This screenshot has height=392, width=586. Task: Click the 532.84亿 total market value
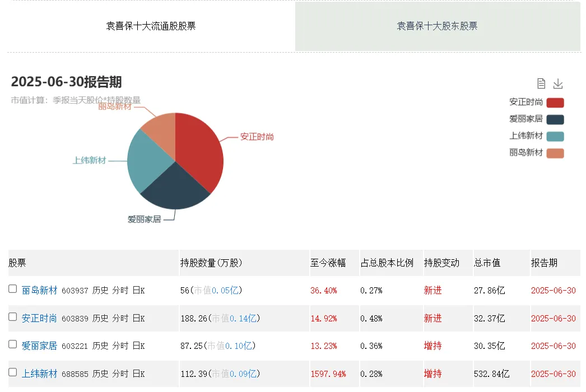491,374
